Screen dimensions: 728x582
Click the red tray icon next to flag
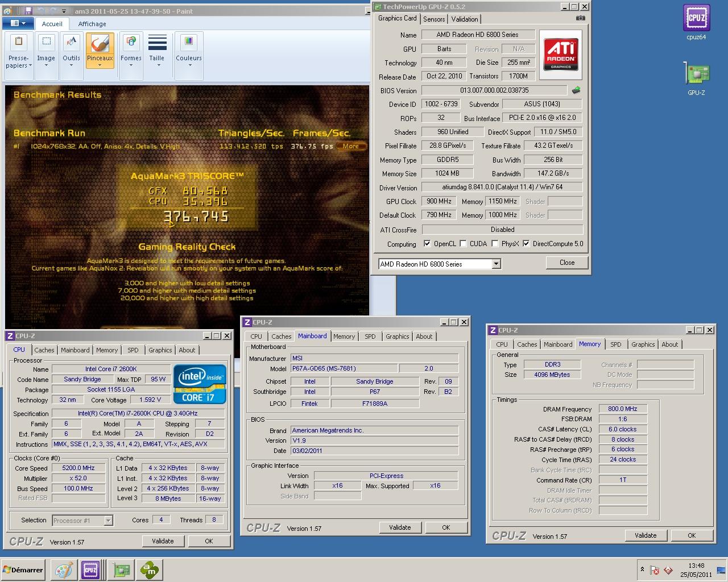point(668,570)
